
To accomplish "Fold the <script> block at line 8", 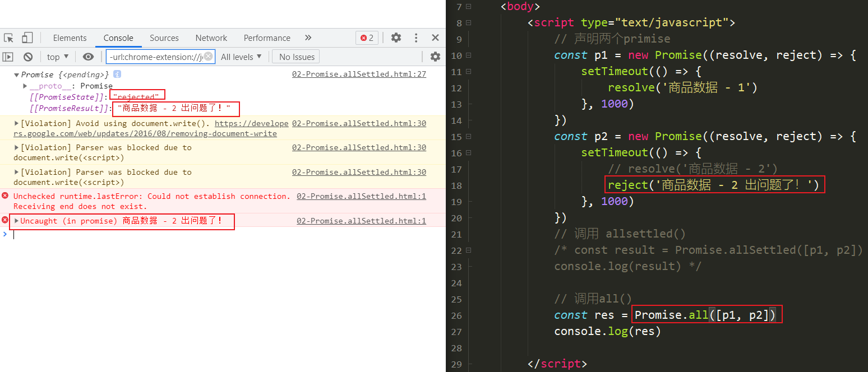I will click(468, 23).
